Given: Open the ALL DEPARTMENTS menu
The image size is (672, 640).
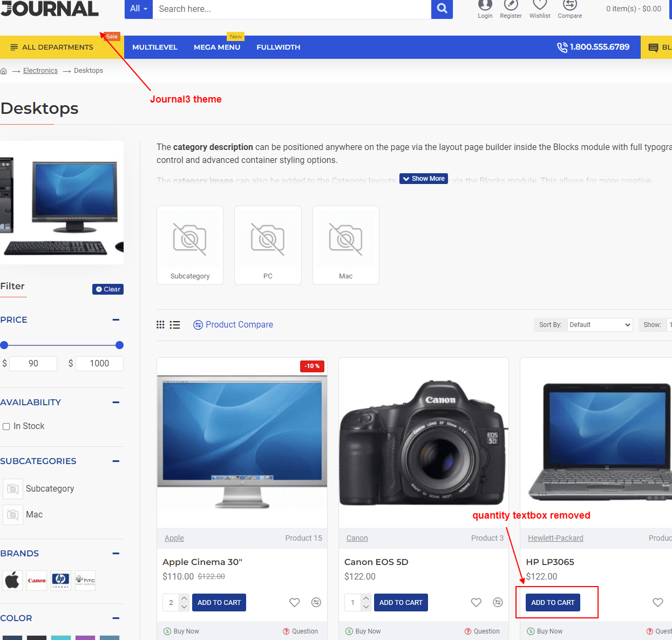Looking at the screenshot, I should point(51,47).
